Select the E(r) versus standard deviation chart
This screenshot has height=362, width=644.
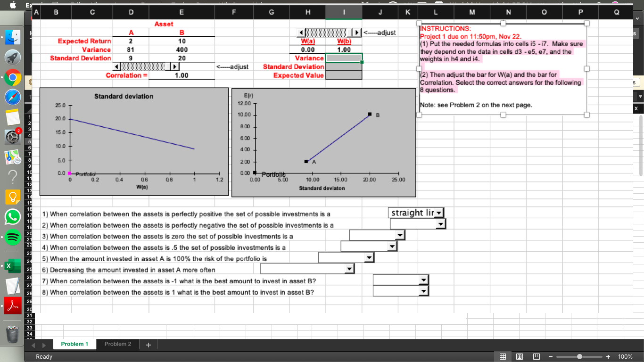click(x=324, y=142)
